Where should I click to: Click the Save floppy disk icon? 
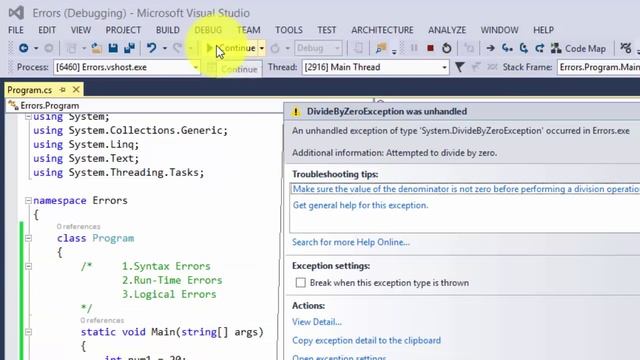[113, 48]
